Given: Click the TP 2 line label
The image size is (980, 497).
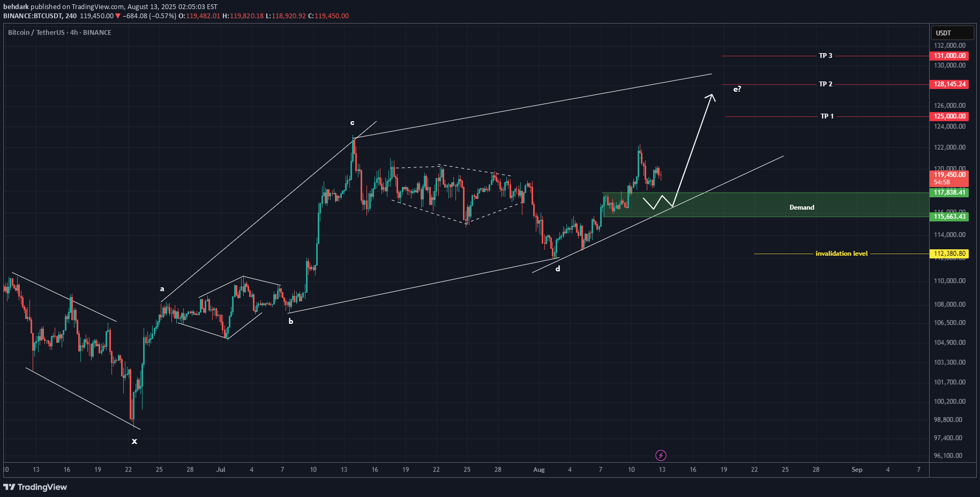Looking at the screenshot, I should pos(826,84).
